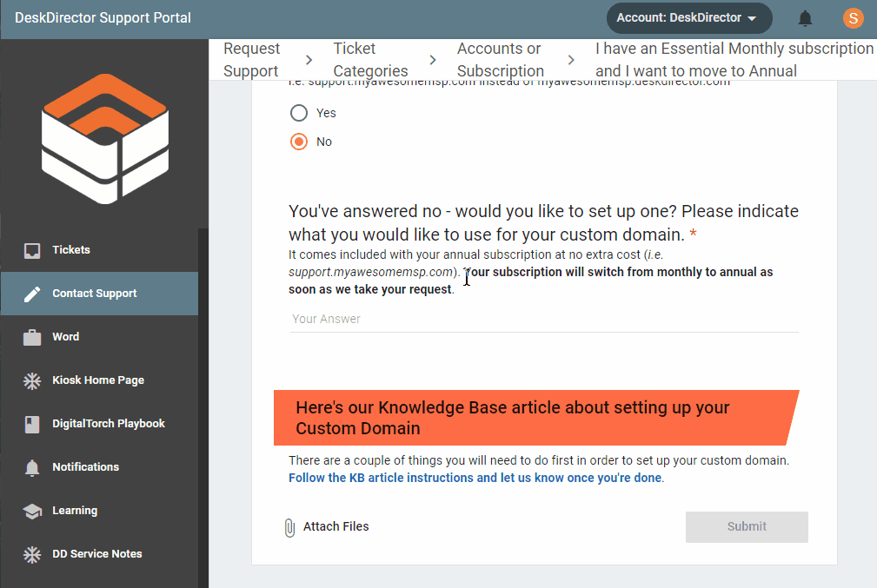The width and height of the screenshot is (877, 588).
Task: Click chevron after Ticket Categories breadcrumb
Action: (x=432, y=60)
